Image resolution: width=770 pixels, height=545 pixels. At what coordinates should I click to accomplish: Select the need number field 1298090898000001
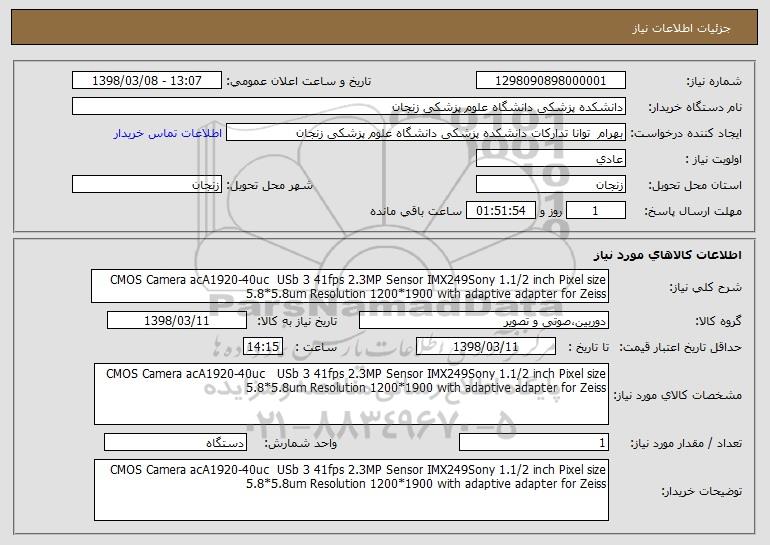pos(550,81)
